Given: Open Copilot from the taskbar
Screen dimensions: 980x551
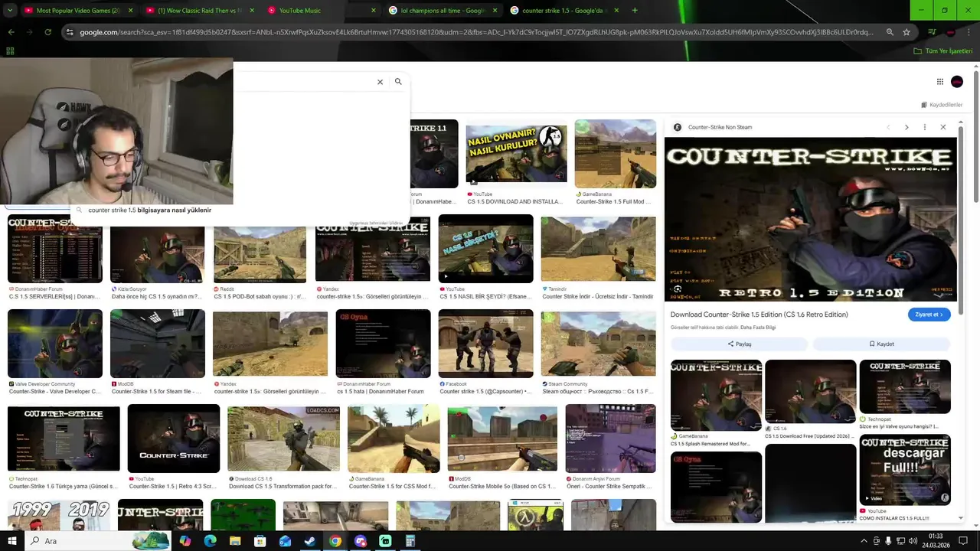Looking at the screenshot, I should (185, 541).
